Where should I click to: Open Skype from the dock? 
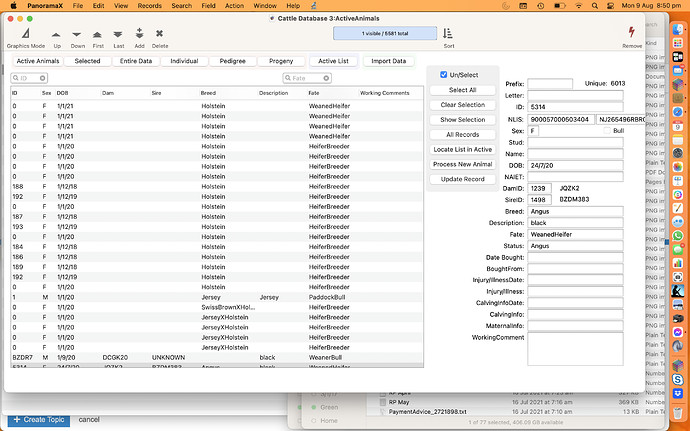point(678,379)
